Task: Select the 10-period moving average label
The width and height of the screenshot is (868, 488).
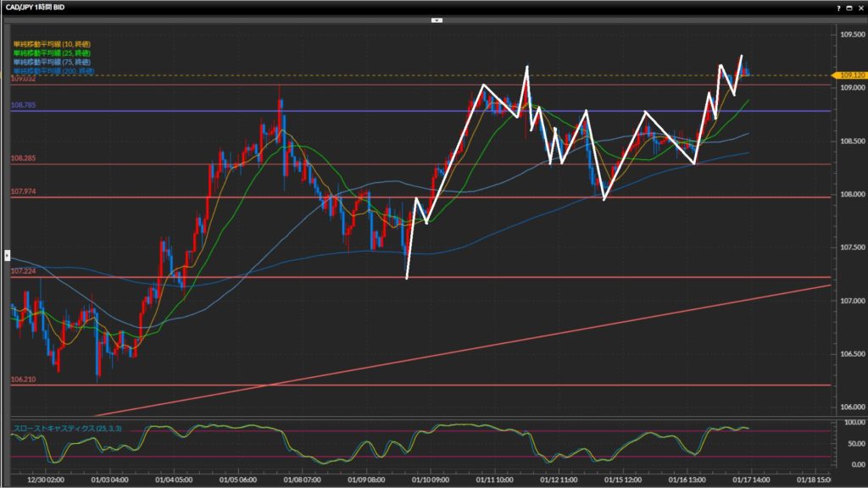Action: pos(51,43)
